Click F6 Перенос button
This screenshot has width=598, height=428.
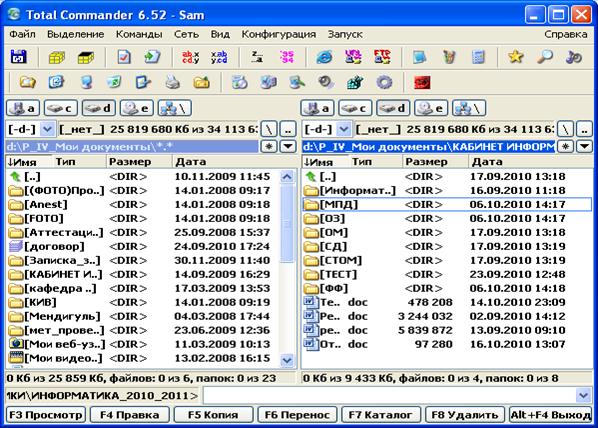(297, 415)
